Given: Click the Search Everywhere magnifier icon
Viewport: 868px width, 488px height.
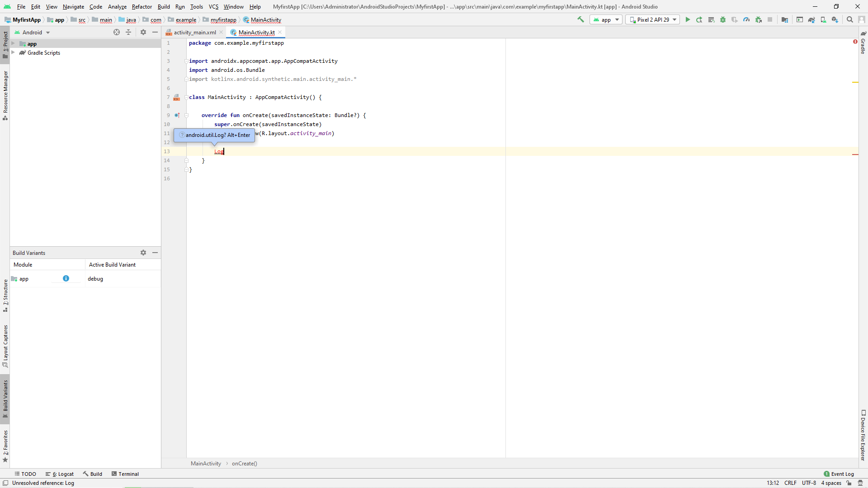Looking at the screenshot, I should tap(850, 19).
